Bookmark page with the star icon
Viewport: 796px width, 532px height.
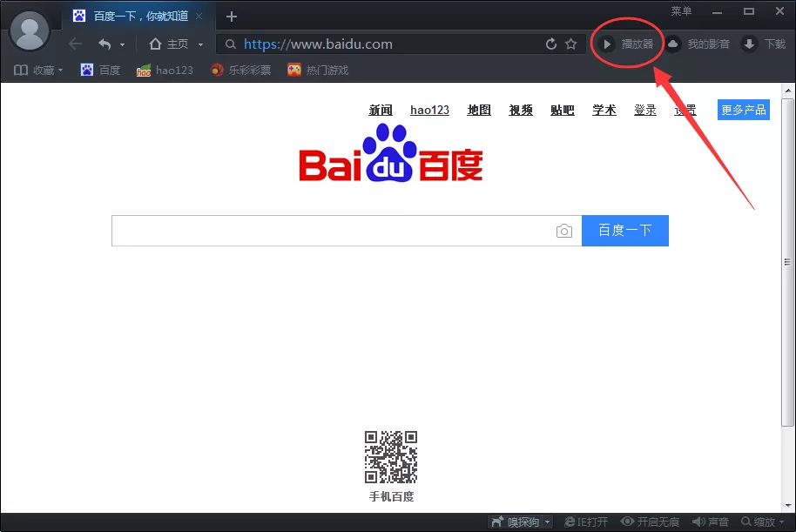(571, 44)
